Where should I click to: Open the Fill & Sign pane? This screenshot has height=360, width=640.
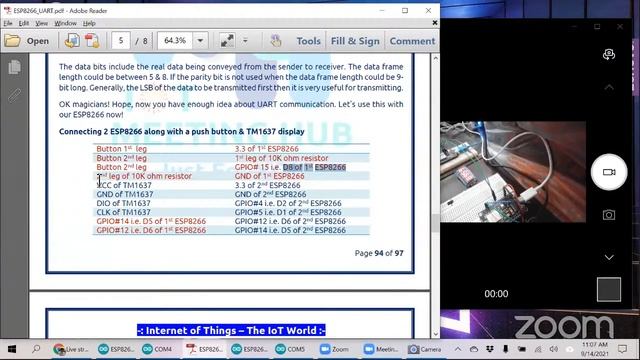click(355, 41)
